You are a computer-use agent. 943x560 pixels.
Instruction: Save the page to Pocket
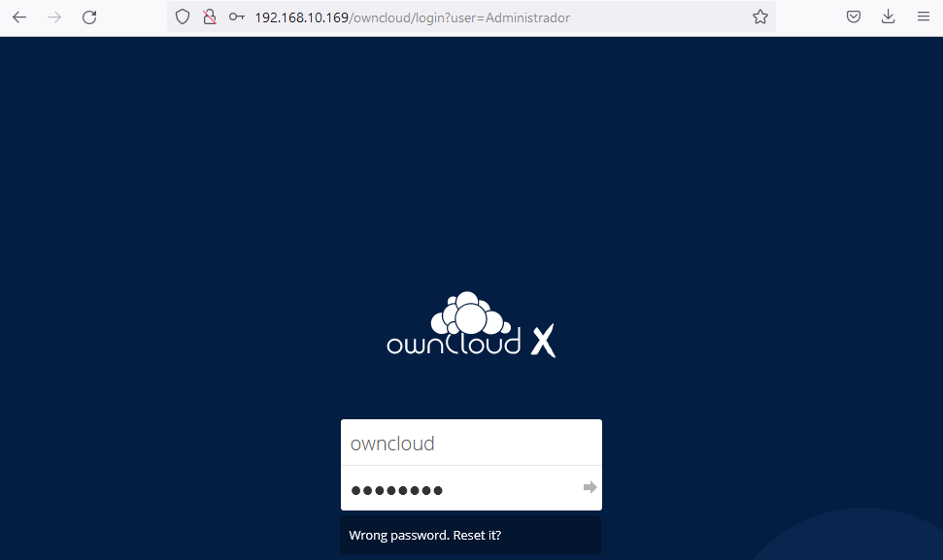[x=854, y=17]
